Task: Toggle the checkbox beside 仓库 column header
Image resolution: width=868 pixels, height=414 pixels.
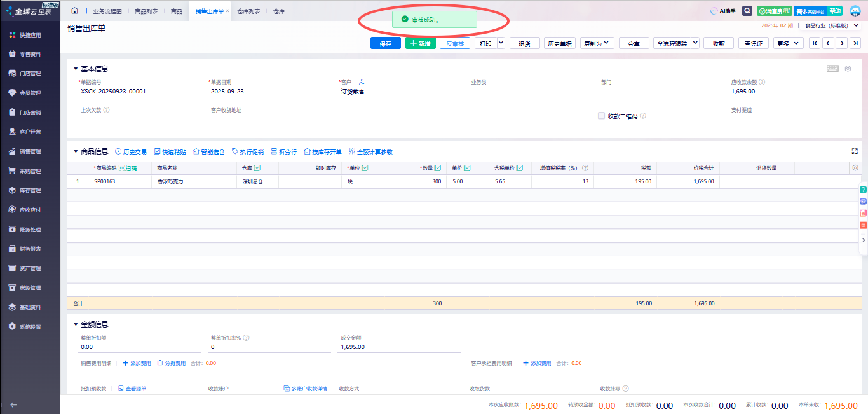Action: point(257,168)
